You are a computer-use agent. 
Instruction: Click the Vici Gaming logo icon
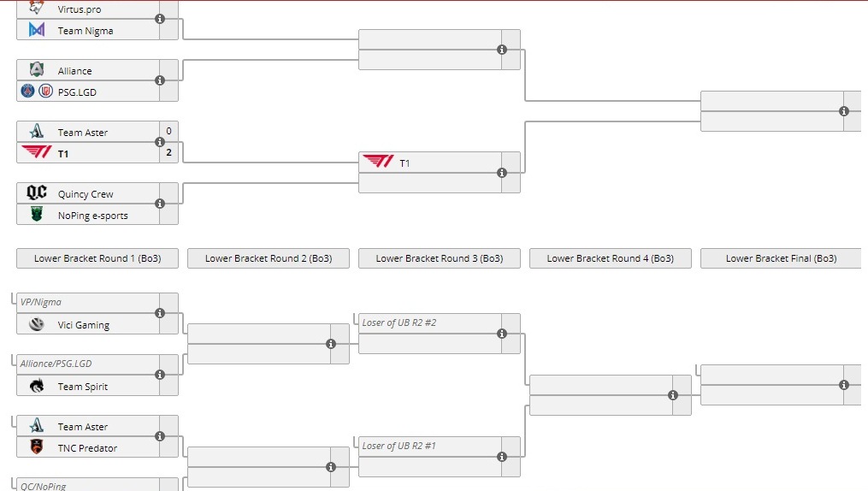(37, 324)
